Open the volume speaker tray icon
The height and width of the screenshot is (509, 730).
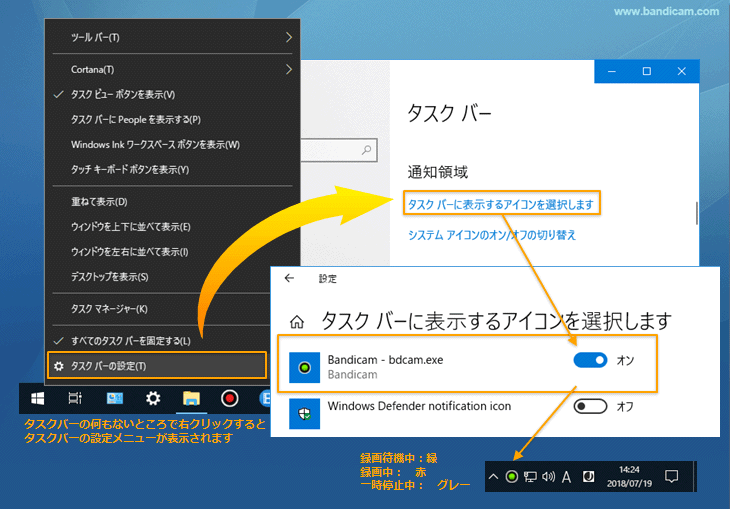(x=548, y=476)
